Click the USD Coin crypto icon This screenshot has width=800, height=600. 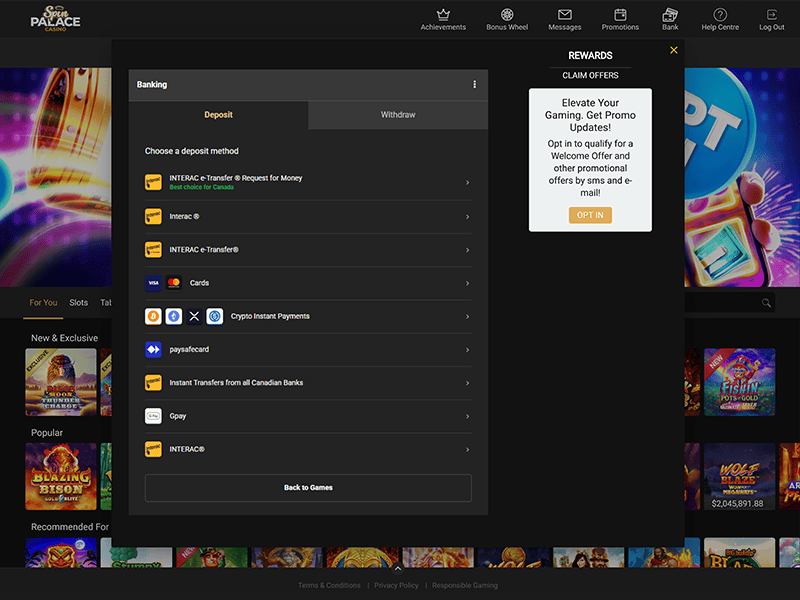pyautogui.click(x=214, y=316)
